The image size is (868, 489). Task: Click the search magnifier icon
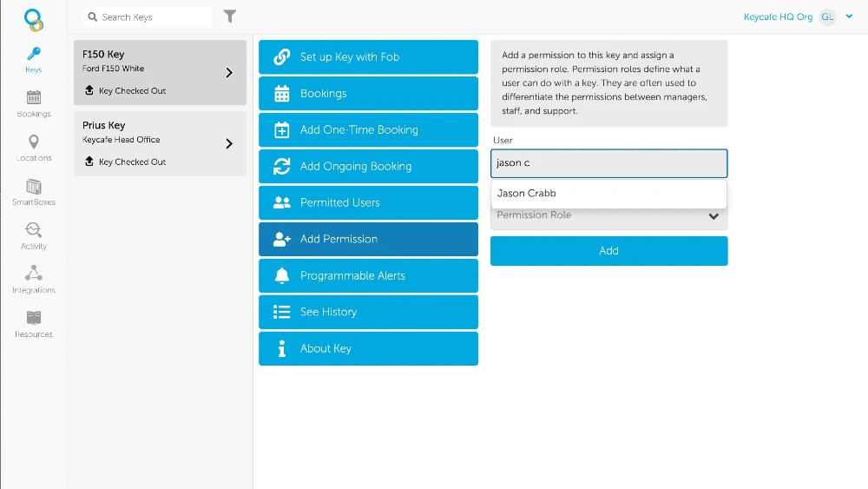coord(93,17)
